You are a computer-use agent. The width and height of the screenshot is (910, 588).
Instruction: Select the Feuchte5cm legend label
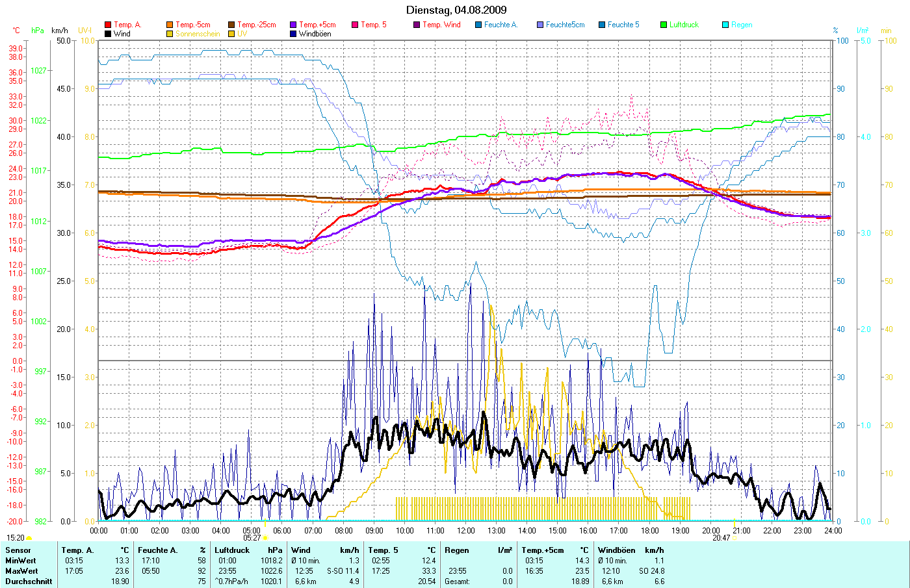[565, 25]
